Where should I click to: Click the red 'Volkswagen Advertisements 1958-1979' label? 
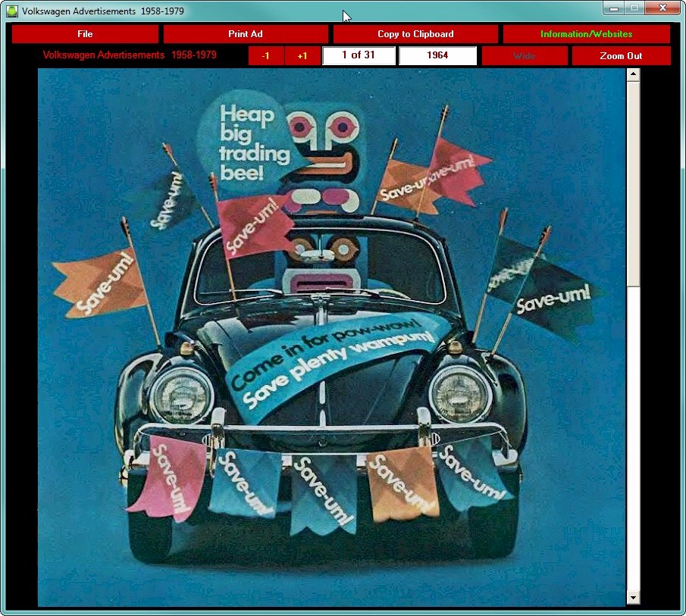click(x=130, y=55)
